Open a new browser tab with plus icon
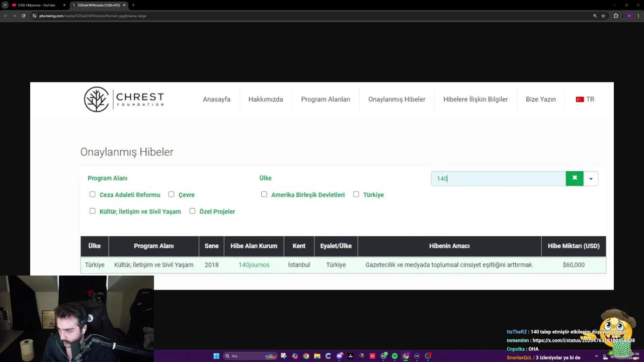 133,5
